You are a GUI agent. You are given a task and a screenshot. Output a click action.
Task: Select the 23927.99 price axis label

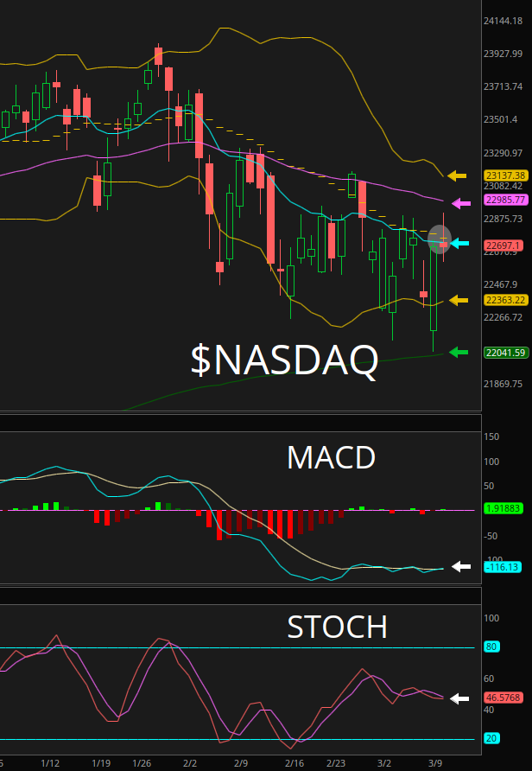pyautogui.click(x=503, y=54)
